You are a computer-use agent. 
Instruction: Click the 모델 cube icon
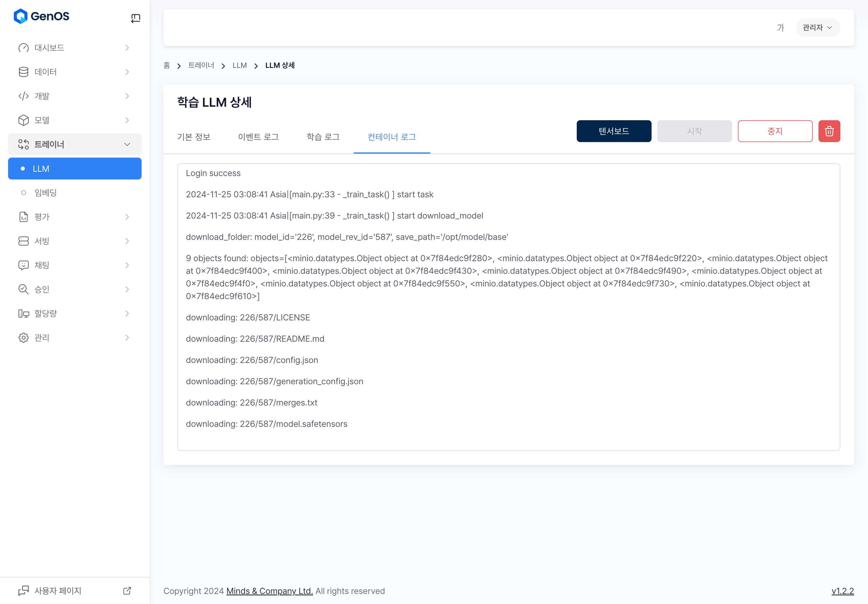23,120
